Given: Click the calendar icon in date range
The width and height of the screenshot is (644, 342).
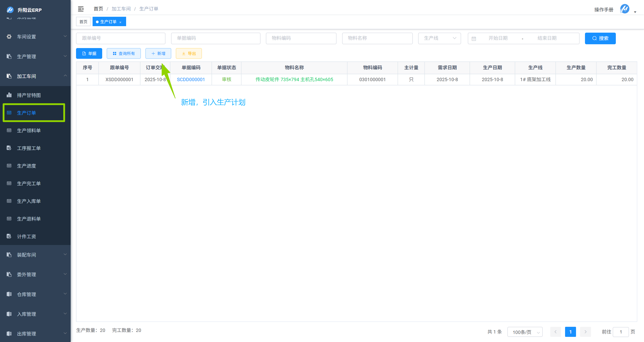Looking at the screenshot, I should tap(474, 38).
